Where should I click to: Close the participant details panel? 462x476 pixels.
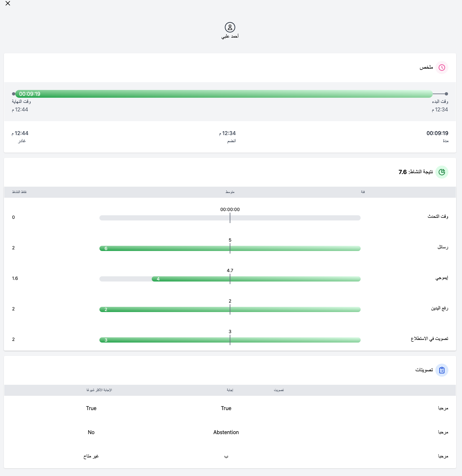8,3
